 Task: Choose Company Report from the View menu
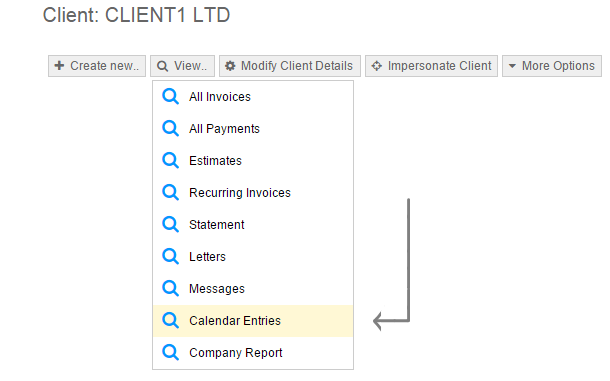pos(253,353)
